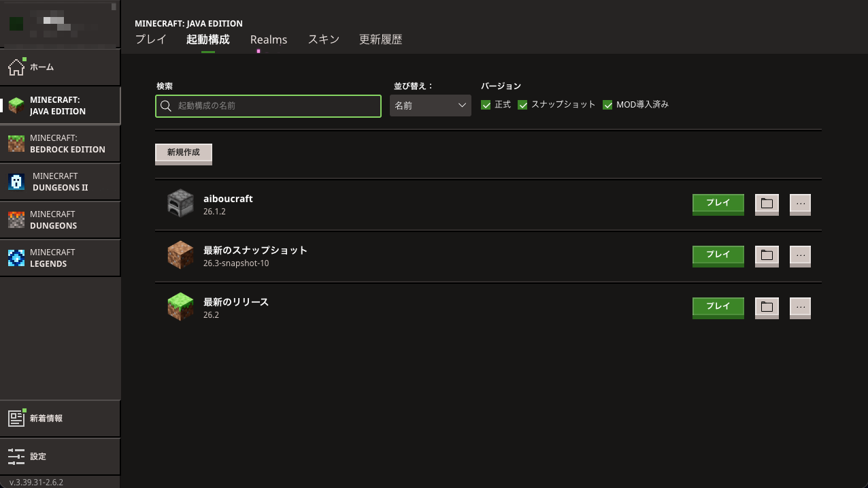Open more options for 最新のスナップショット
868x488 pixels.
[800, 255]
